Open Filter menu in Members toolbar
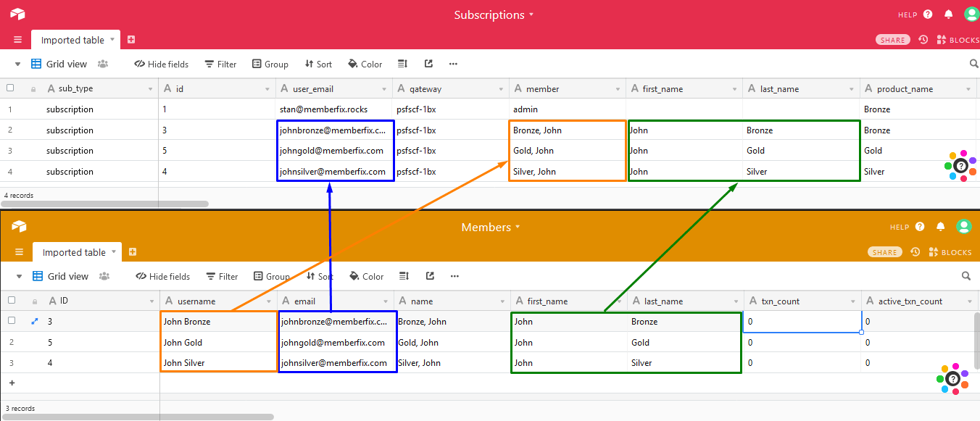 [x=222, y=276]
